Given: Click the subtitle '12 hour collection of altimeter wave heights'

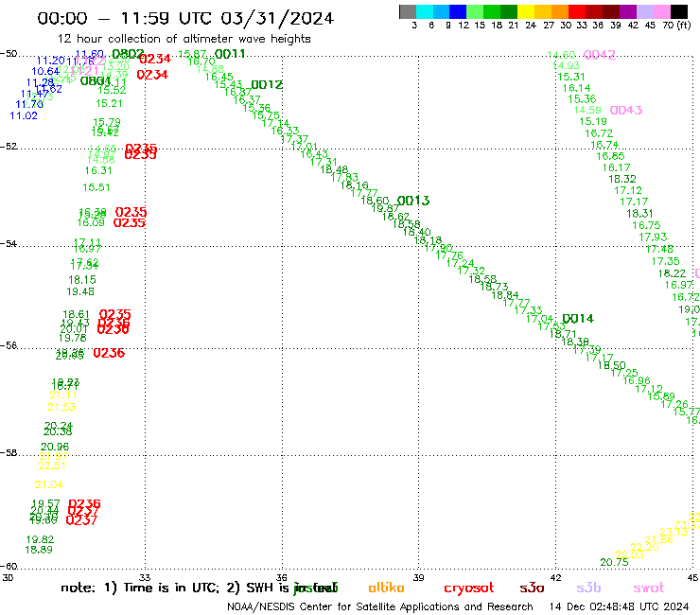Looking at the screenshot, I should (184, 39).
